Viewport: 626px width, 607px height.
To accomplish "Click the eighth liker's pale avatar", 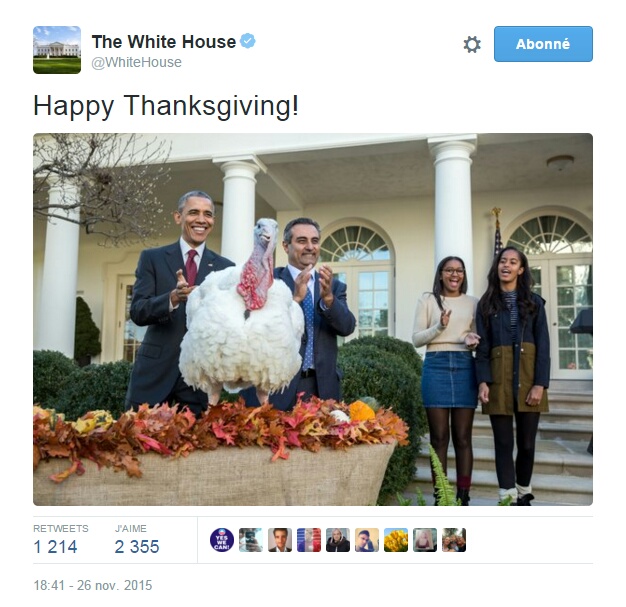I will click(425, 540).
